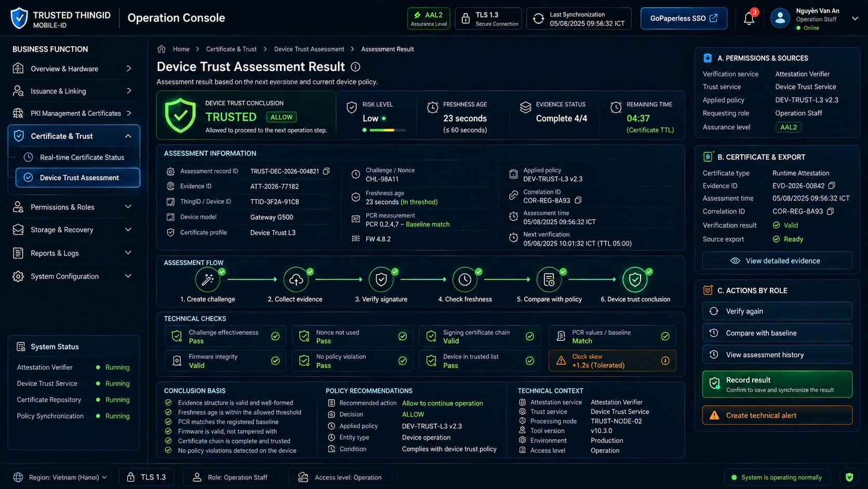The image size is (868, 489).
Task: Click the Home breadcrumb link
Action: coord(181,49)
